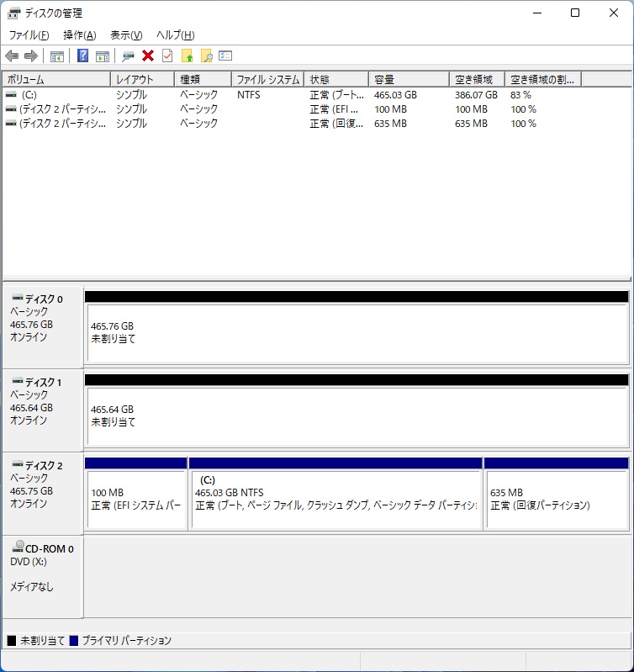Maximize the Disk Management window
The width and height of the screenshot is (634, 672).
(575, 13)
